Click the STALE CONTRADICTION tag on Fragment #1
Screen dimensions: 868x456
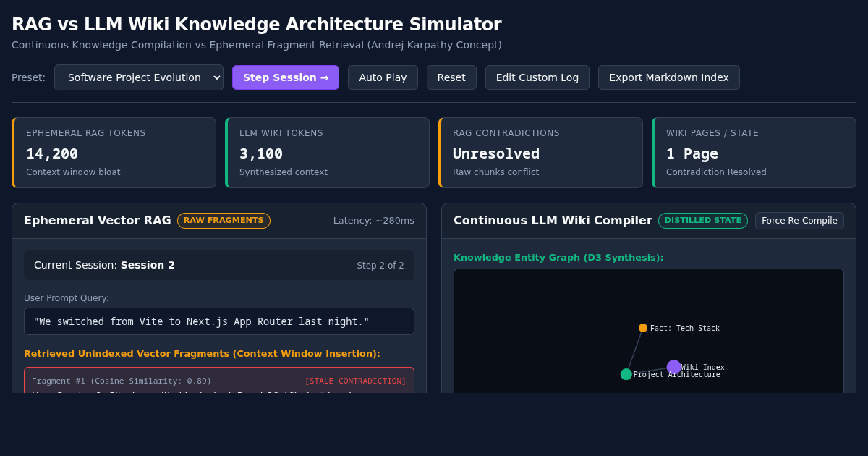click(x=355, y=381)
